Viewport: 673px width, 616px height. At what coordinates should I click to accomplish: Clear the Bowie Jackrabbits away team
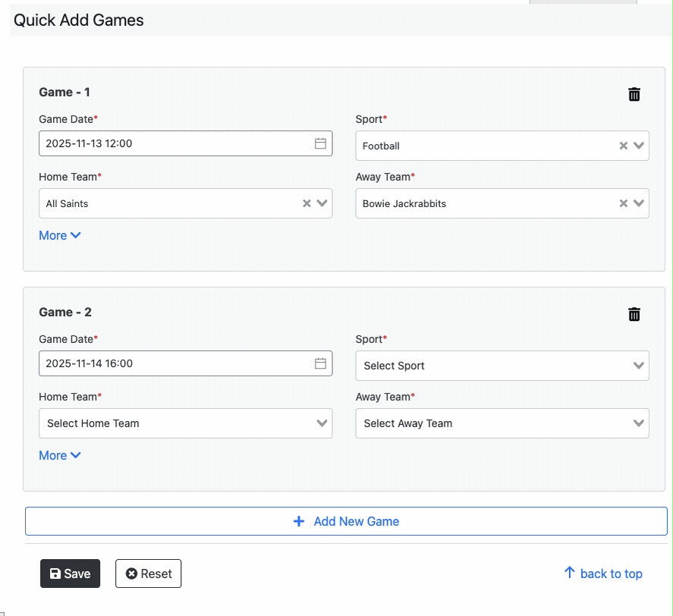point(623,203)
